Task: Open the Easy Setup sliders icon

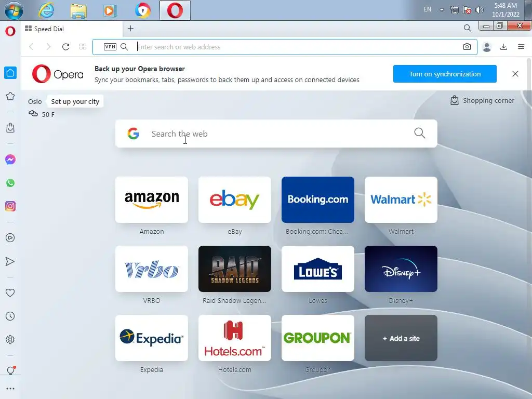Action: click(521, 47)
